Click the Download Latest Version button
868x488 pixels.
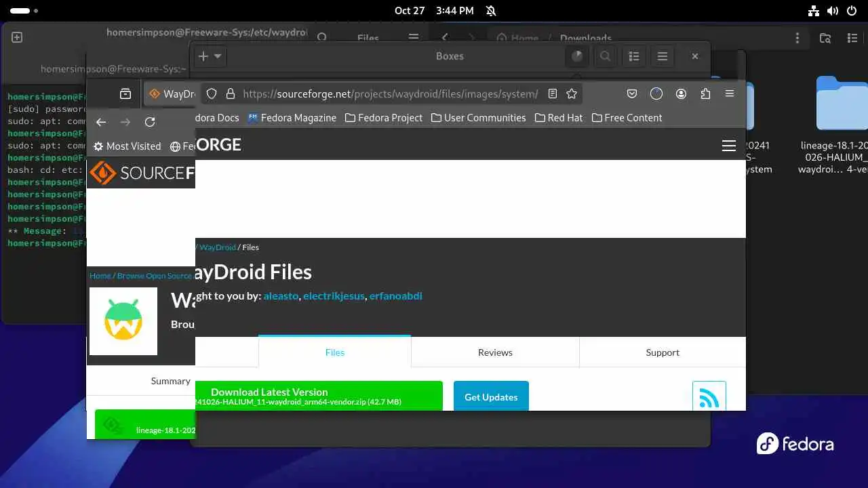pyautogui.click(x=319, y=396)
